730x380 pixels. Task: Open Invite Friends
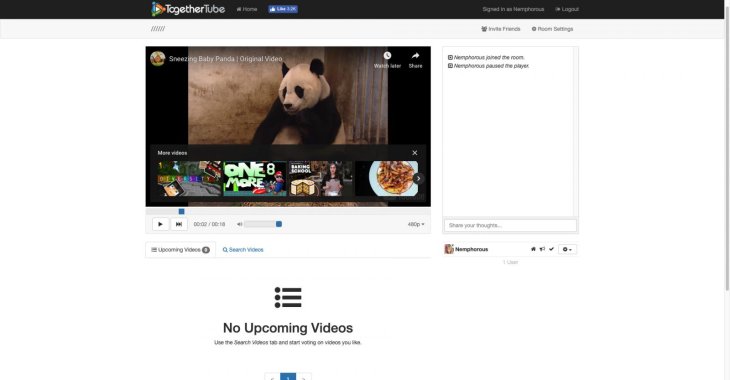click(x=500, y=29)
